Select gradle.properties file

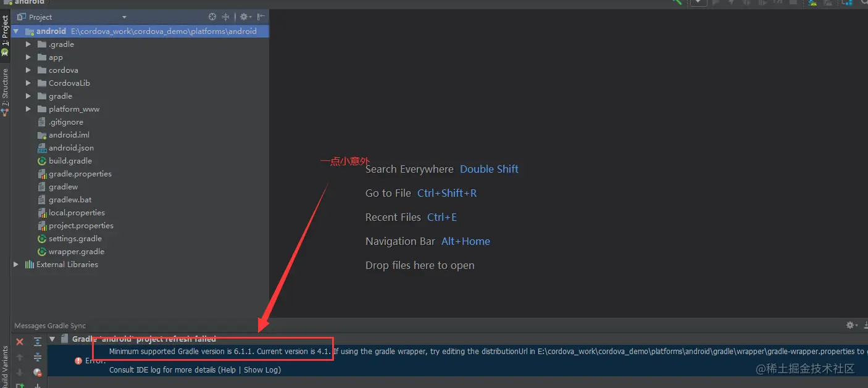pos(80,174)
